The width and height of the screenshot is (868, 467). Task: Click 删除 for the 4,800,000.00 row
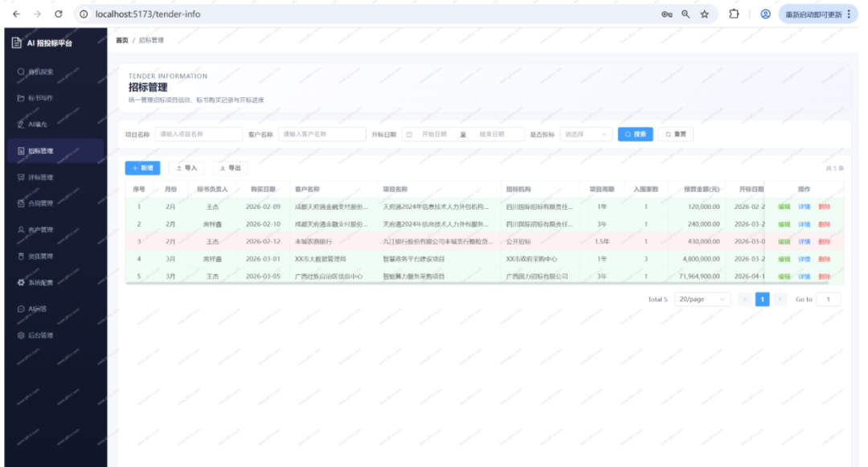(x=824, y=259)
